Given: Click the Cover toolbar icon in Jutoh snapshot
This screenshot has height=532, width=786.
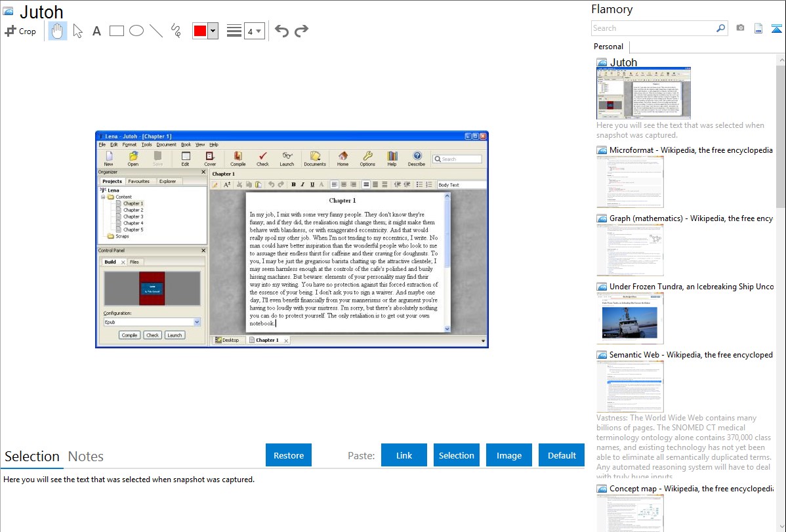Looking at the screenshot, I should tap(210, 159).
